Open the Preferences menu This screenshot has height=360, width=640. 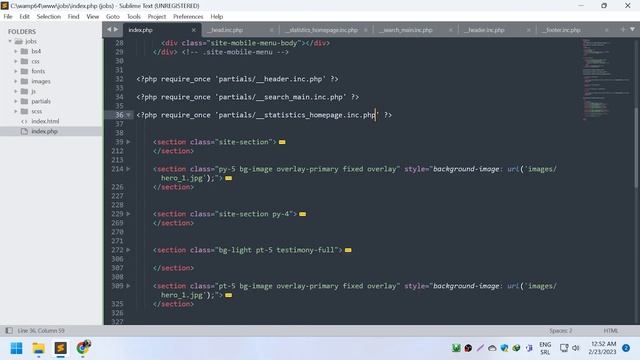pyautogui.click(x=188, y=17)
